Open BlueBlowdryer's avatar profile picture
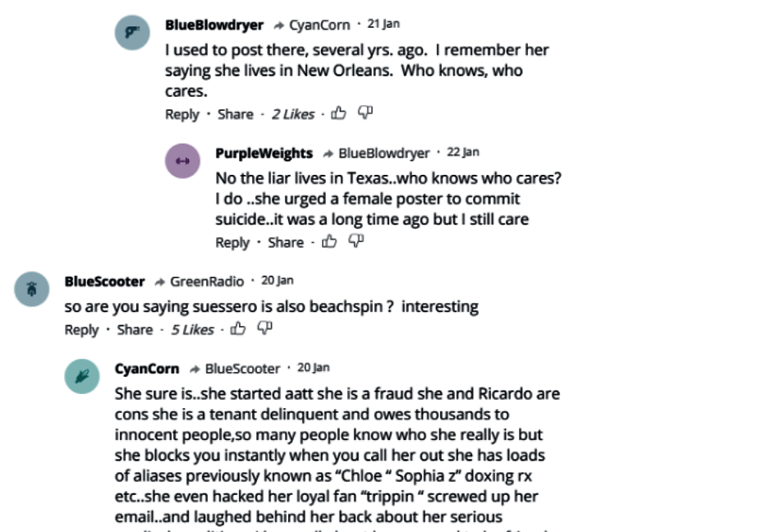This screenshot has height=532, width=780. click(x=132, y=32)
